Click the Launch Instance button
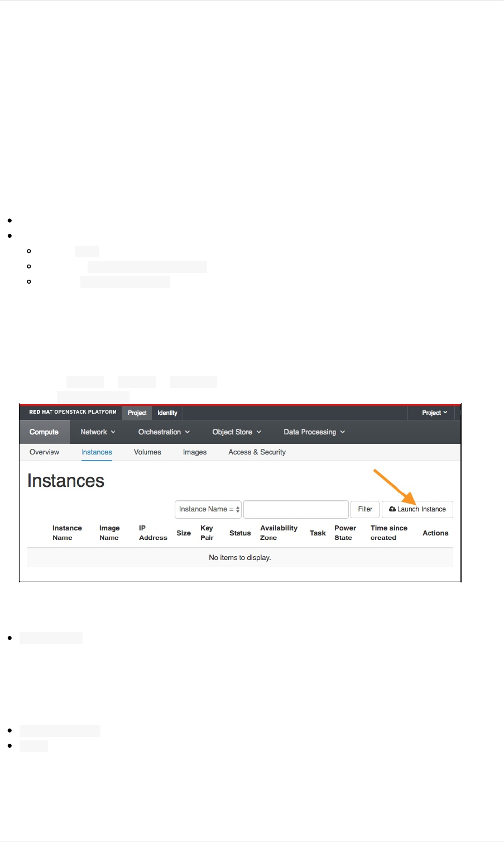 click(x=417, y=509)
